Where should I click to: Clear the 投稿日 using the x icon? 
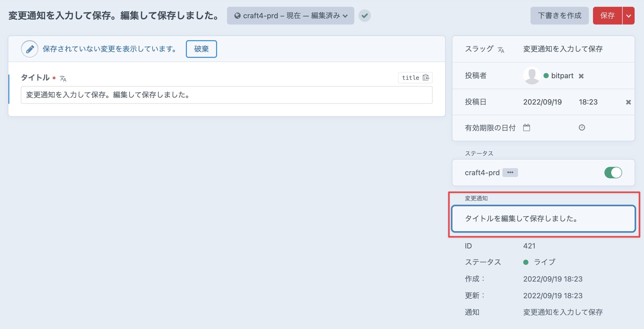628,102
